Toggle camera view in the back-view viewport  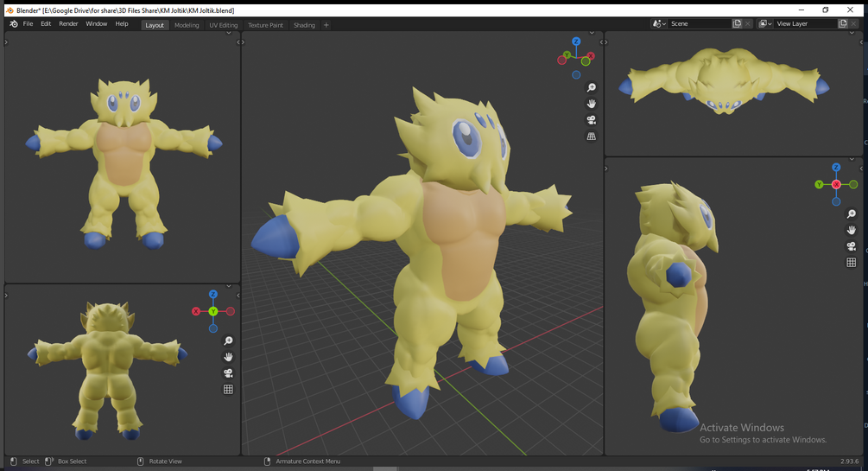[228, 373]
